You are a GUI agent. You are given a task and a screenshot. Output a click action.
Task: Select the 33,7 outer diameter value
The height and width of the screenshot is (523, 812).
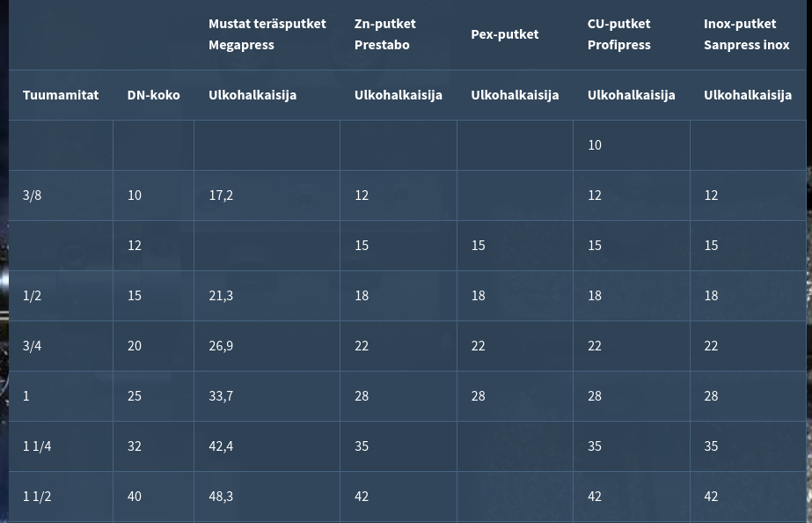tap(221, 396)
